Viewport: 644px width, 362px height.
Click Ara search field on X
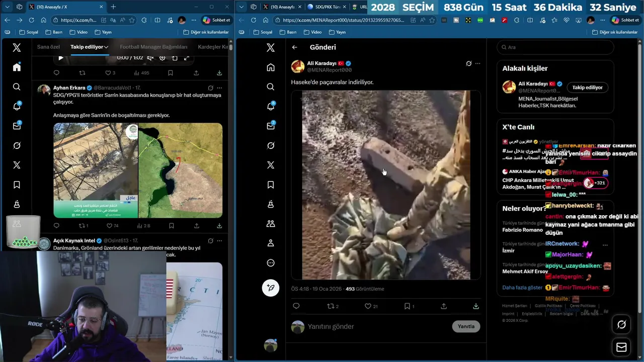tap(555, 47)
